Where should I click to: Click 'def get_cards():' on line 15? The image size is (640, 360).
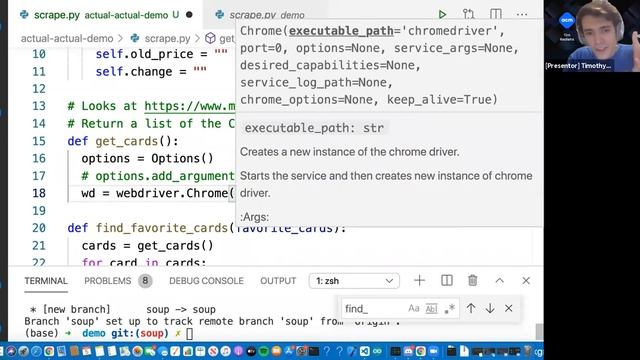pos(123,141)
